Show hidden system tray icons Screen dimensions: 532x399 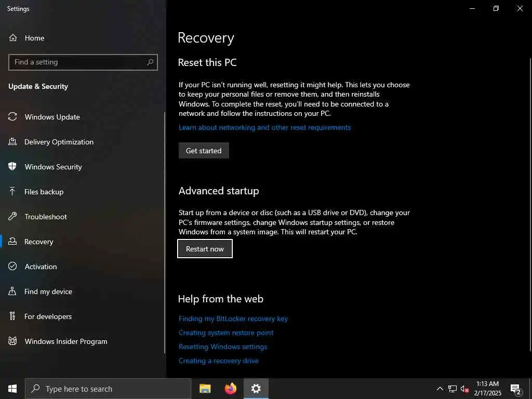[x=440, y=389]
